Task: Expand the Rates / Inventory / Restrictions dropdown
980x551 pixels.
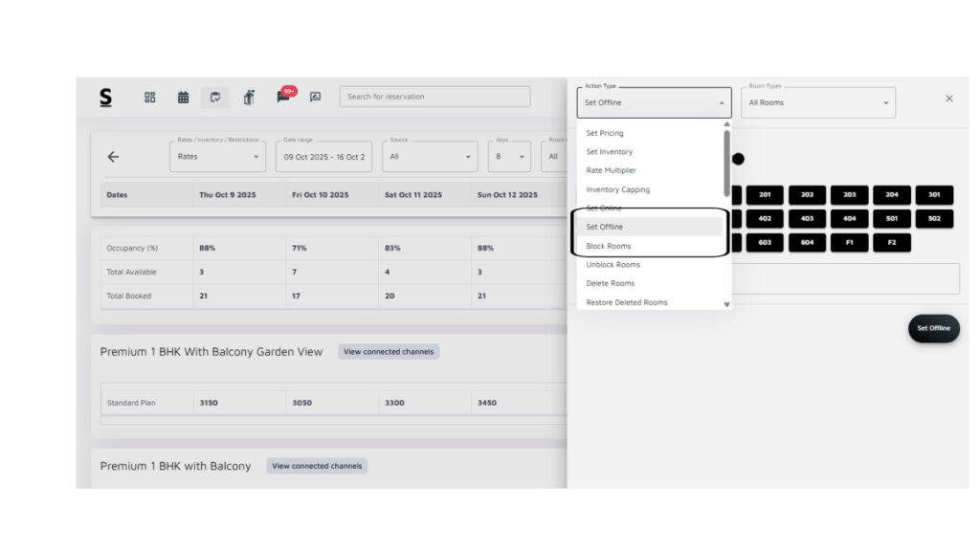Action: tap(217, 157)
